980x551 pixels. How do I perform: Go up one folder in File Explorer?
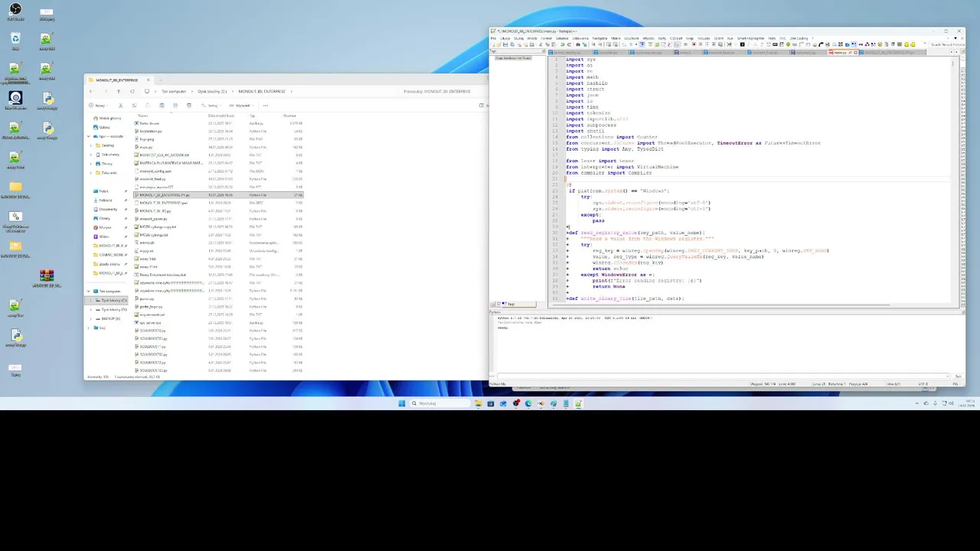pos(119,91)
